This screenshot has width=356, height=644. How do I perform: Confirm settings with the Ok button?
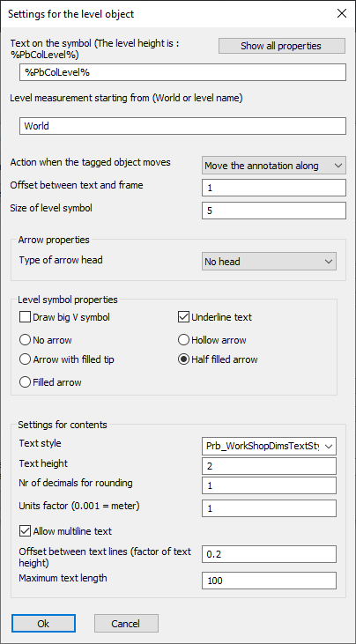43,624
